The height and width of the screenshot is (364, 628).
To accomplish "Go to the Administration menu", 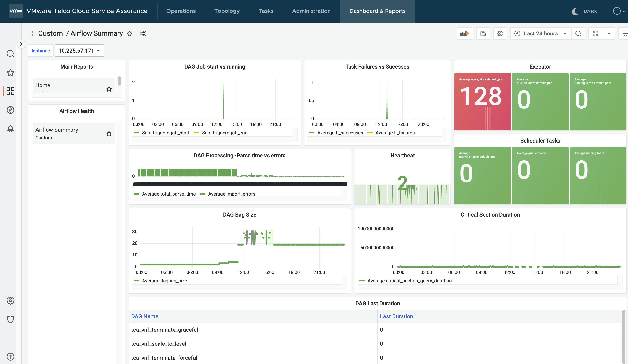I will coord(311,11).
